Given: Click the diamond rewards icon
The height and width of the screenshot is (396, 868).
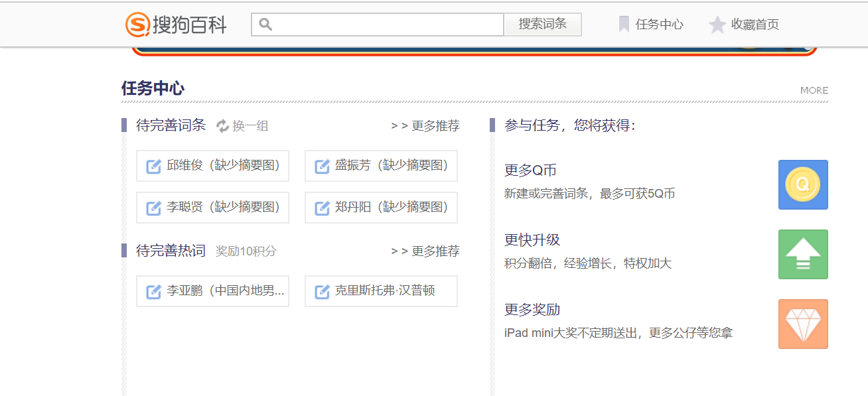Looking at the screenshot, I should (x=803, y=324).
